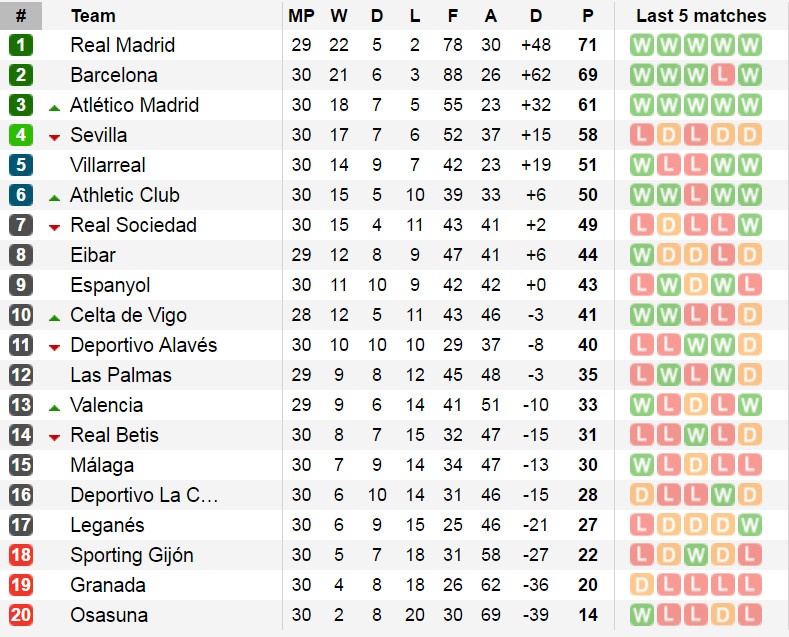789x637 pixels.
Task: Click the rightmost W badge in Real Madrid's row
Action: coord(749,45)
